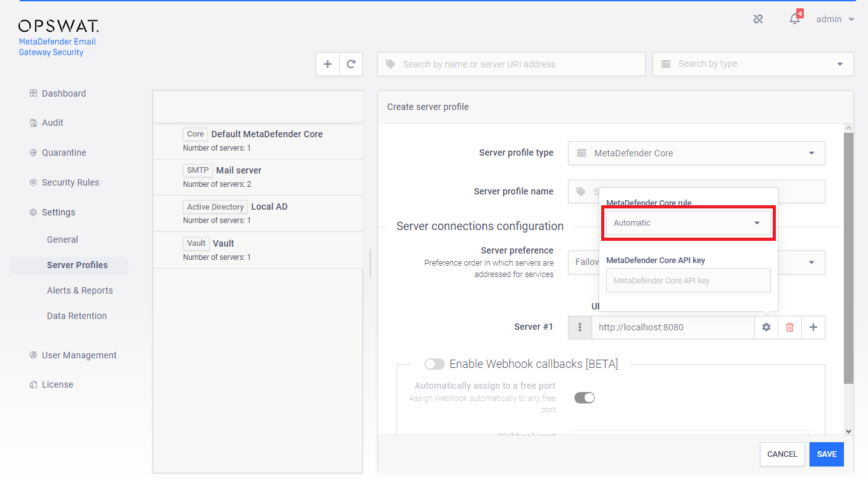Screen dimensions: 868x488
Task: Click the notifications bell icon
Action: point(794,19)
